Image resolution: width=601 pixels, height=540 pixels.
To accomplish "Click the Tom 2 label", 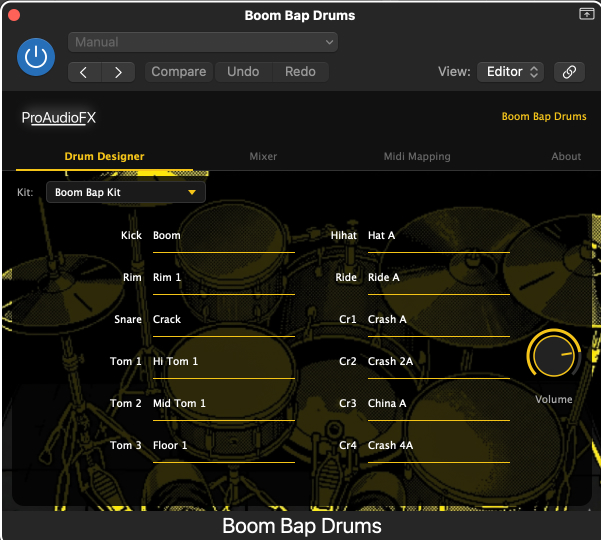I will [126, 404].
